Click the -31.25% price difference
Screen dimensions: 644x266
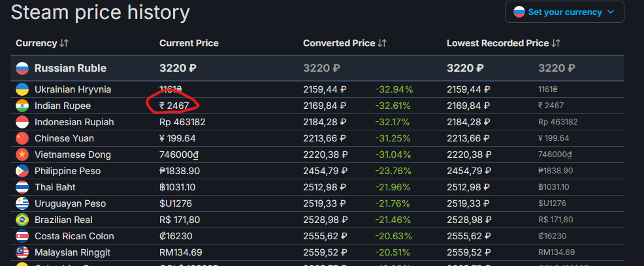pyautogui.click(x=393, y=138)
